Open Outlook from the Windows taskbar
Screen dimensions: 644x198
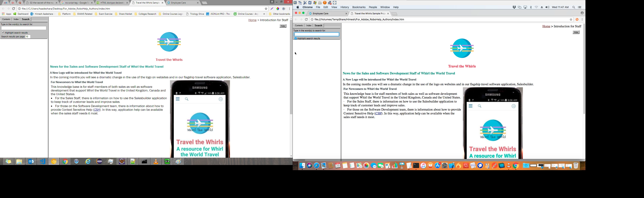point(31,162)
